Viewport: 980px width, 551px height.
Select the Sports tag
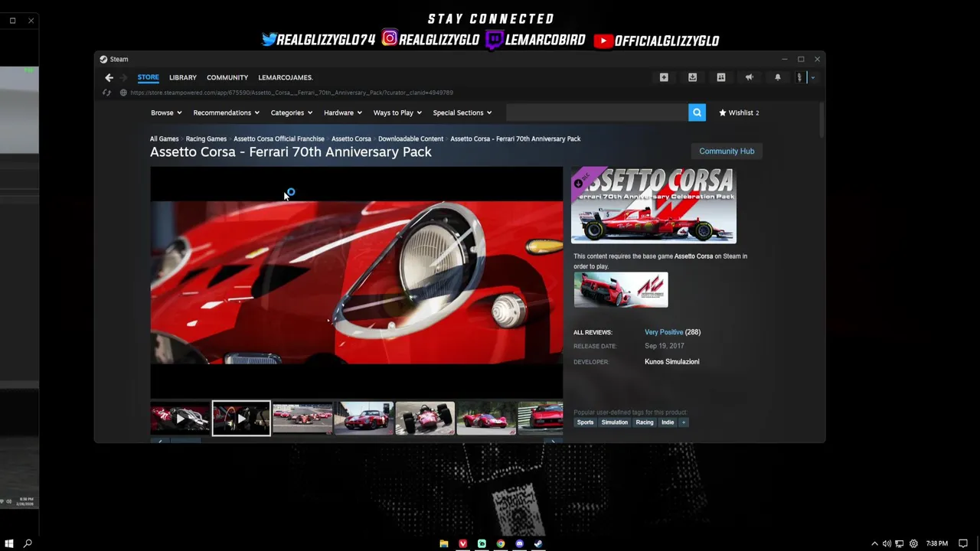(585, 422)
